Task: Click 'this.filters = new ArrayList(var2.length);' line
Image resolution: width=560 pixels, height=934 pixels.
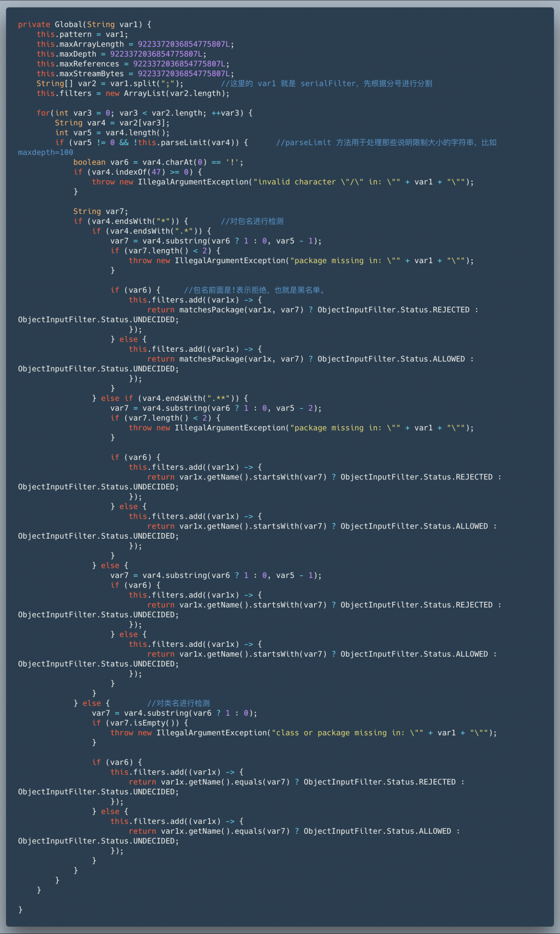Action: point(133,94)
